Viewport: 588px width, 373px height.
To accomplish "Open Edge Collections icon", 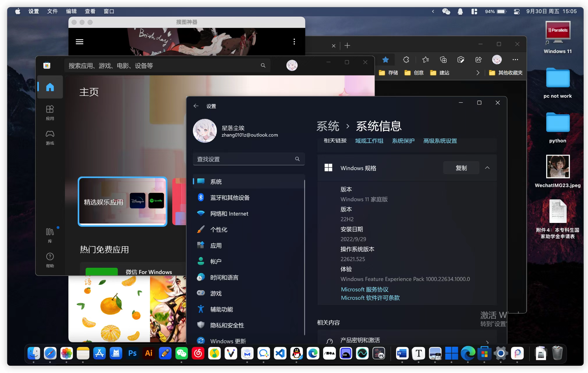I will (x=443, y=60).
